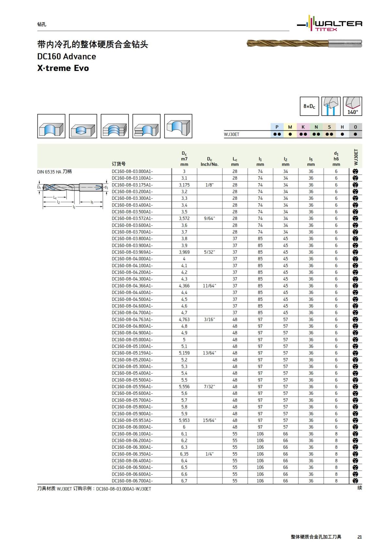The width and height of the screenshot is (392, 555).
Task: Click the availability face icon for DC160-08-05.000A1-
Action: point(355,339)
